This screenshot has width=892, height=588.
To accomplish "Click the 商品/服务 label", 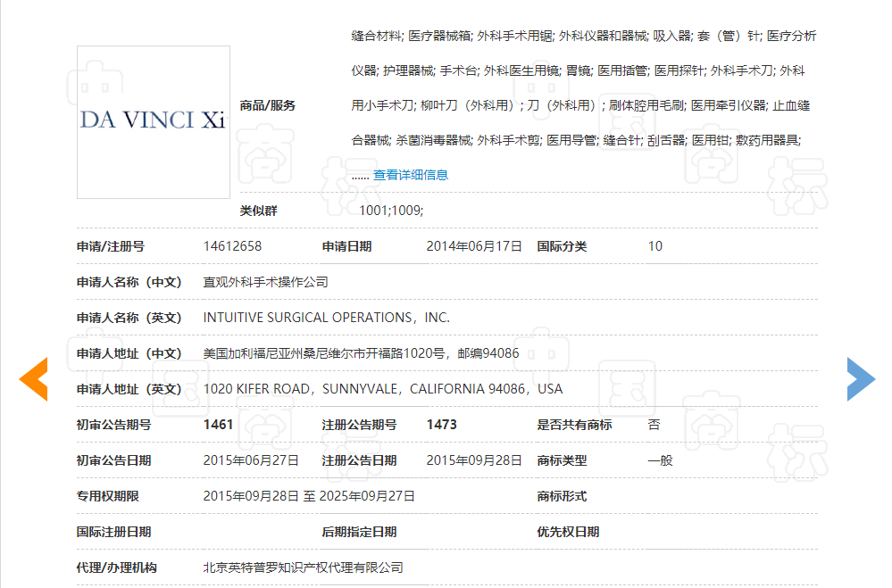I will [267, 106].
